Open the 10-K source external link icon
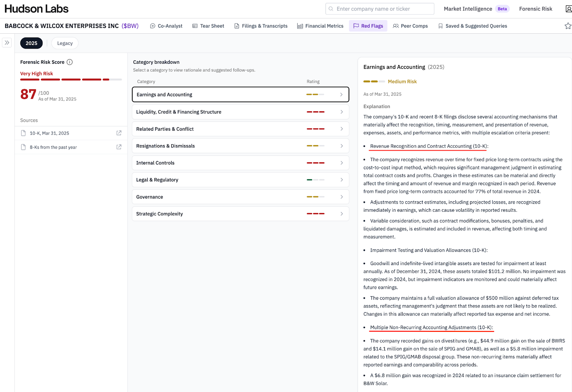The width and height of the screenshot is (572, 392). point(119,133)
